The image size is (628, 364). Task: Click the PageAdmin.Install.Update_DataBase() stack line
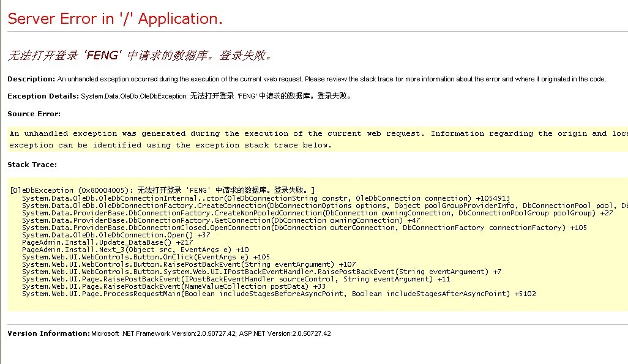[x=107, y=242]
